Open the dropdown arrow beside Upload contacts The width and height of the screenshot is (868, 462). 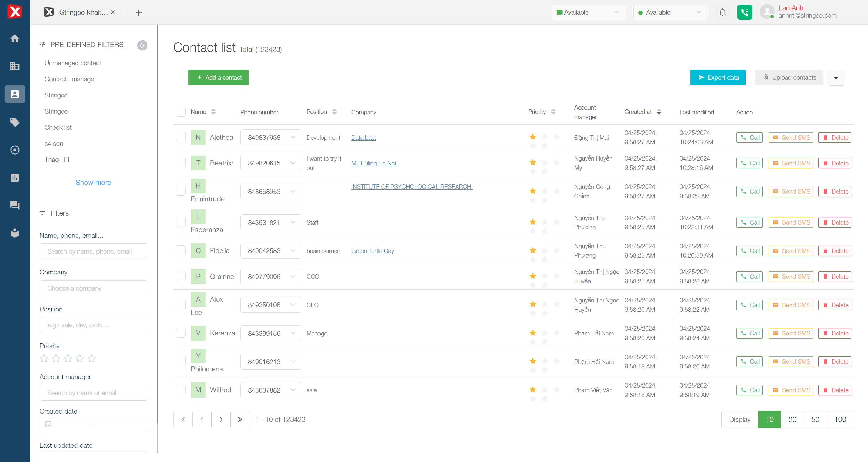click(x=836, y=78)
